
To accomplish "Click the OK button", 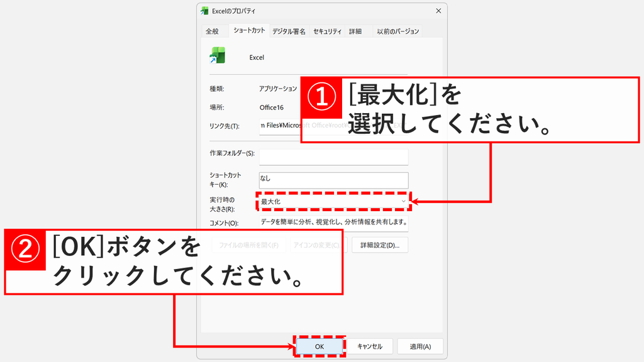I will click(319, 346).
